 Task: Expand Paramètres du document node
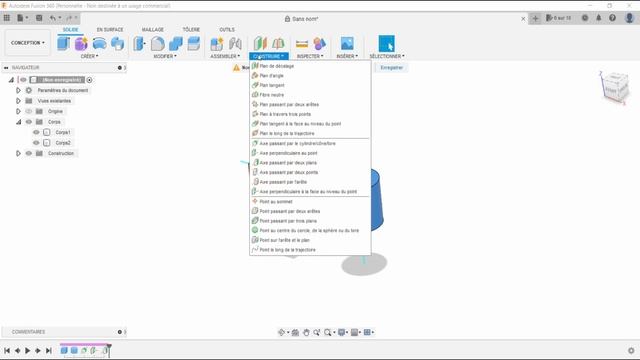[x=18, y=90]
